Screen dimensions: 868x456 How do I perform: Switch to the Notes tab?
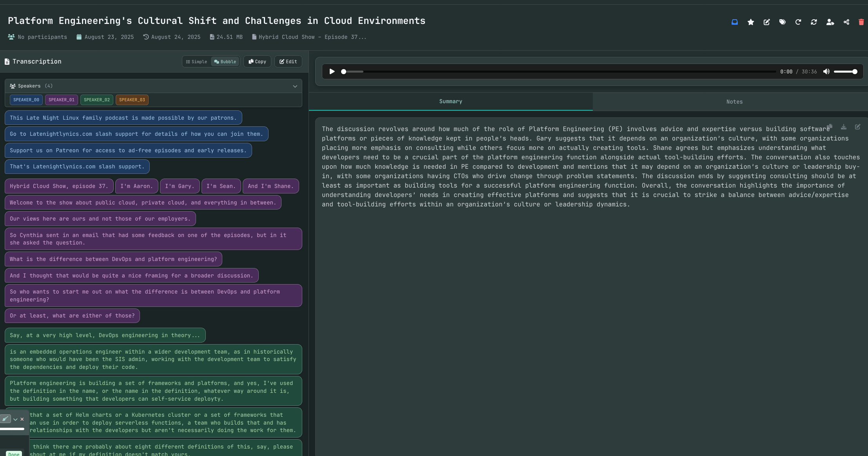(x=734, y=102)
